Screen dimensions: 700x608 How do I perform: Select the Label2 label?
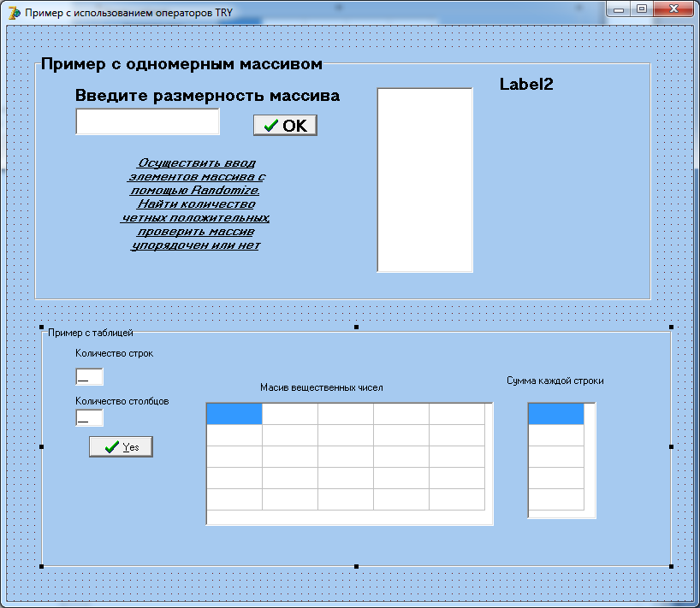tap(526, 85)
